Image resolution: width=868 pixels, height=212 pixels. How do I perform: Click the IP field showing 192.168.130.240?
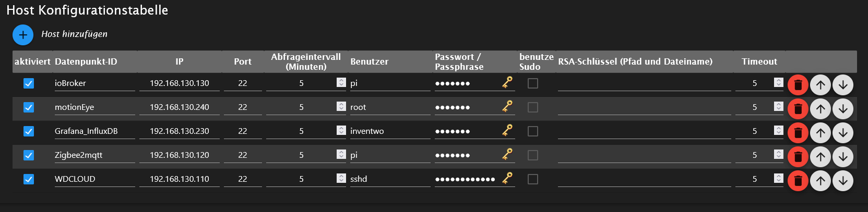coord(179,107)
